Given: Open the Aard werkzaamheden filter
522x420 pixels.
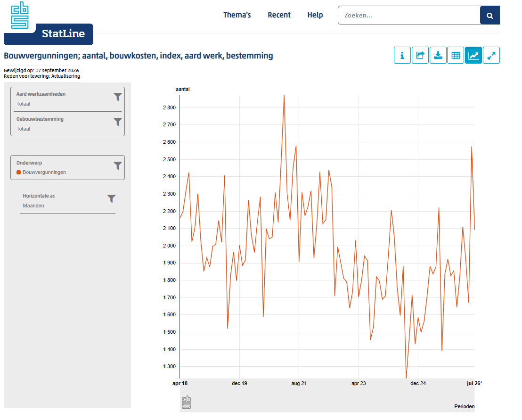Looking at the screenshot, I should click(x=117, y=97).
